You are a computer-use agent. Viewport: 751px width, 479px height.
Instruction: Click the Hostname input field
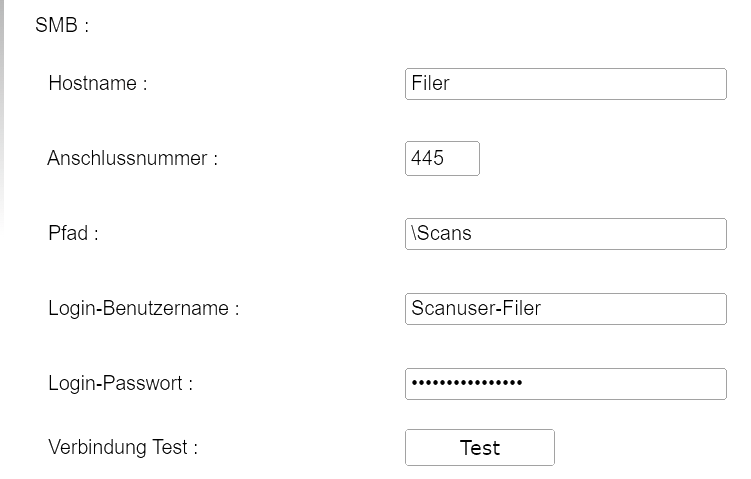click(565, 84)
